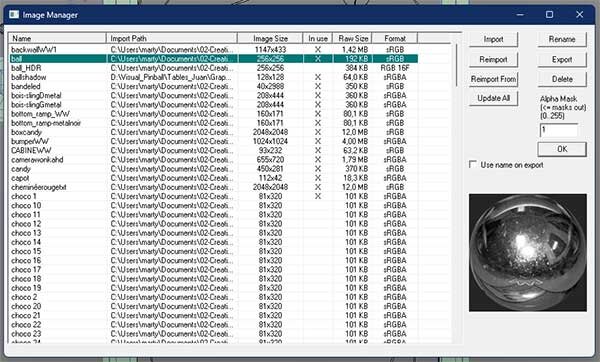Screen dimensions: 600x362
Task: Select the choco 10 image row
Action: 213,205
